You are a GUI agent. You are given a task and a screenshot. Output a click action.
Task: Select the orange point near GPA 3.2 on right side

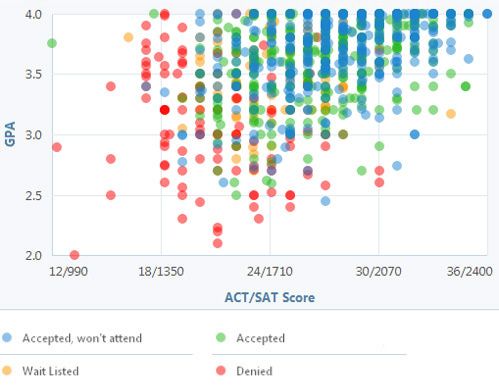[451, 114]
